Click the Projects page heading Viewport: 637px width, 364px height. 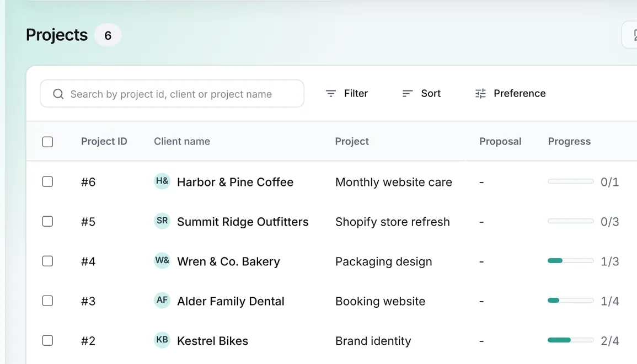pos(57,35)
